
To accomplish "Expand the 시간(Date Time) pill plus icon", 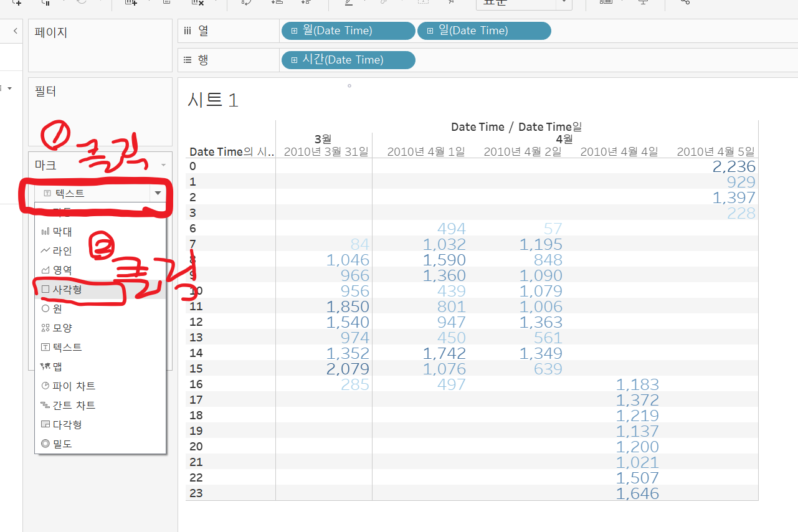I will 294,60.
